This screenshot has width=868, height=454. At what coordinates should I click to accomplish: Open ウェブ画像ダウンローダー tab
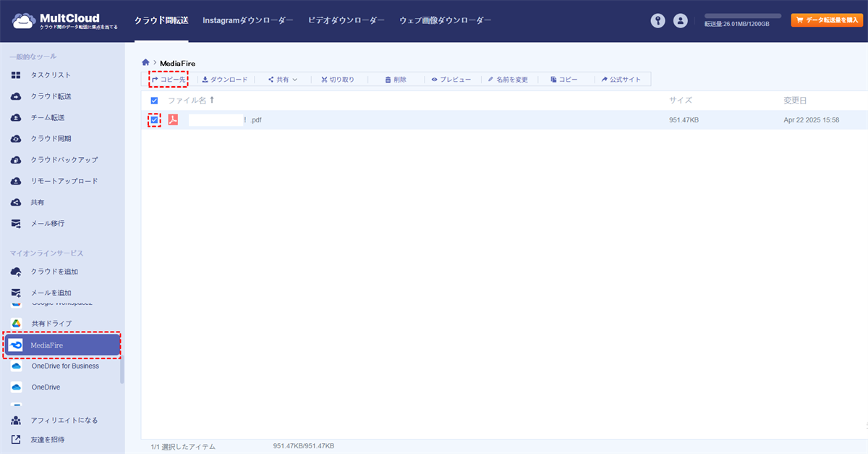pos(446,21)
